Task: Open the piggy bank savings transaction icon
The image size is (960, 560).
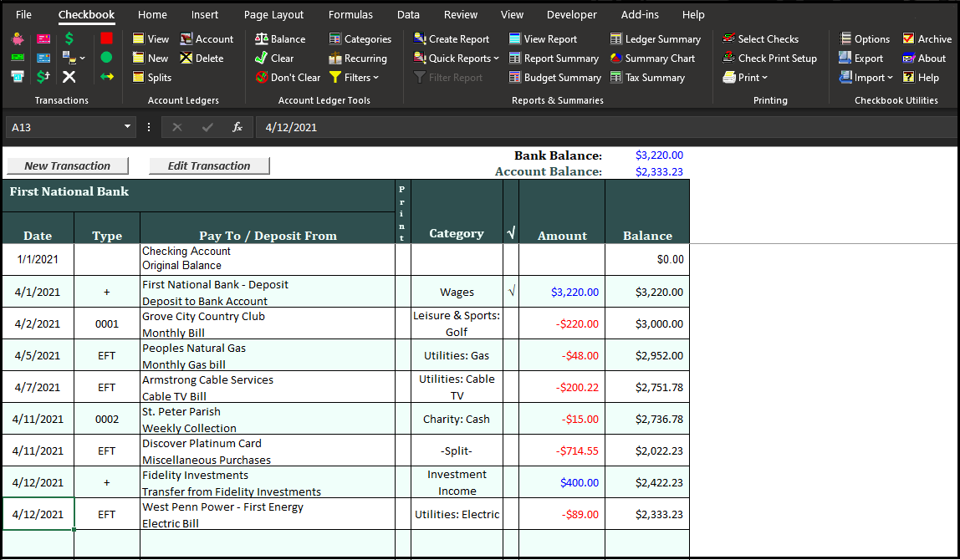Action: (x=17, y=38)
